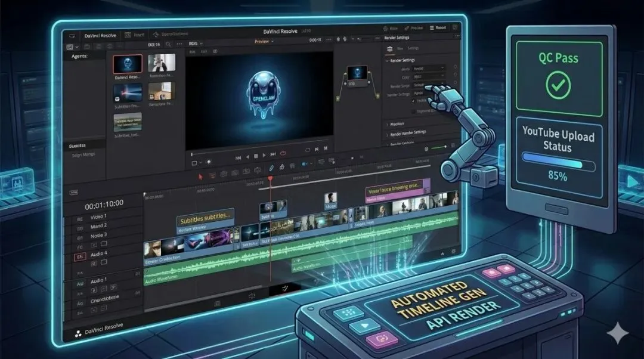Open the layers icon in Render Settings
The image size is (644, 359).
pos(390,49)
